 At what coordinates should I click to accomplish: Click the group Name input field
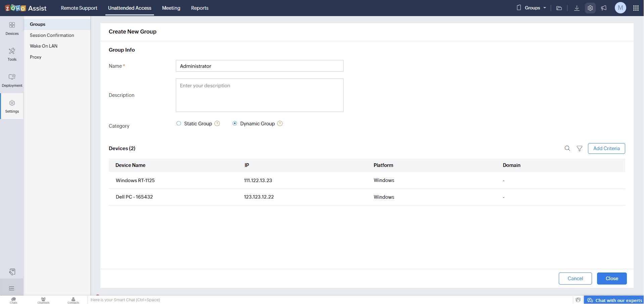pyautogui.click(x=259, y=66)
